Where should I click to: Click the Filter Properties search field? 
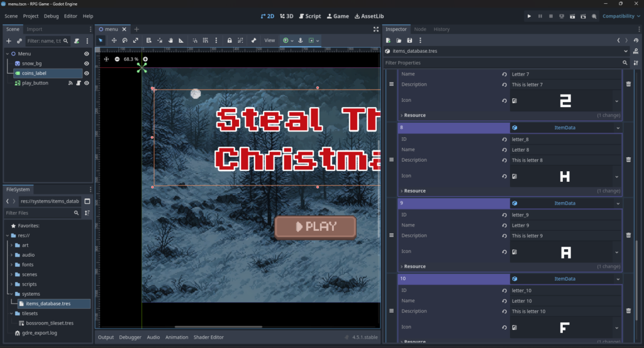point(501,63)
